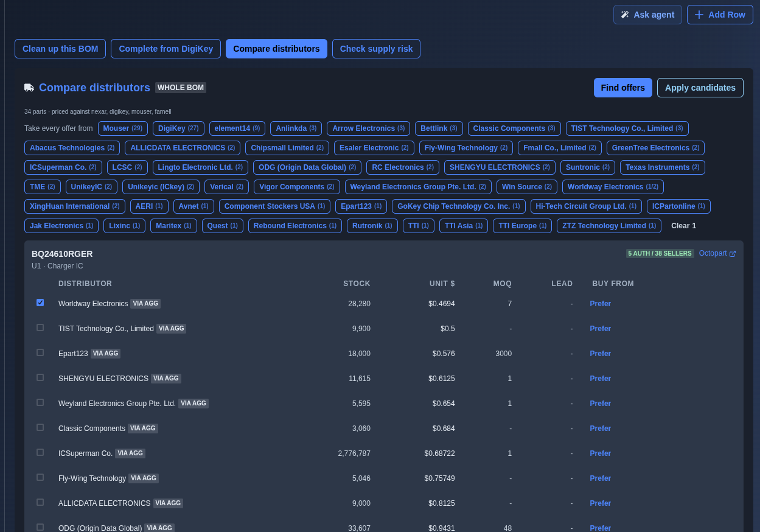Select the Compare distributors tab

click(x=276, y=49)
